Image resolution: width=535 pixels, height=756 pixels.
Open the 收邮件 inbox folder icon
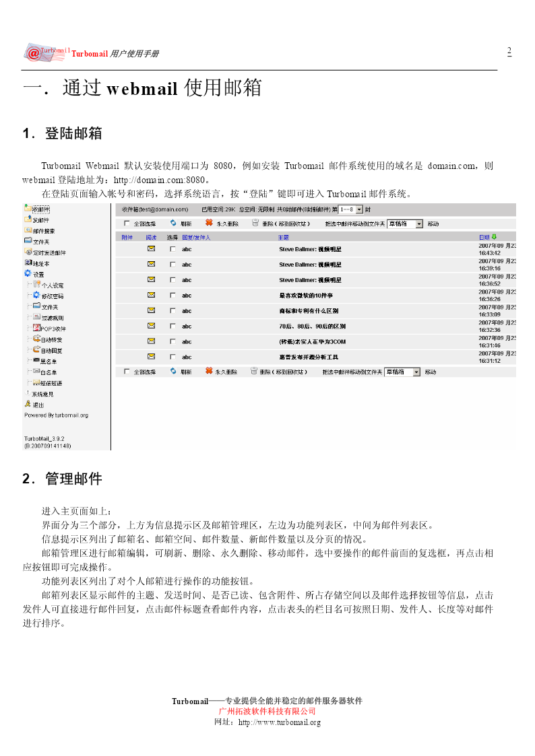pos(28,208)
